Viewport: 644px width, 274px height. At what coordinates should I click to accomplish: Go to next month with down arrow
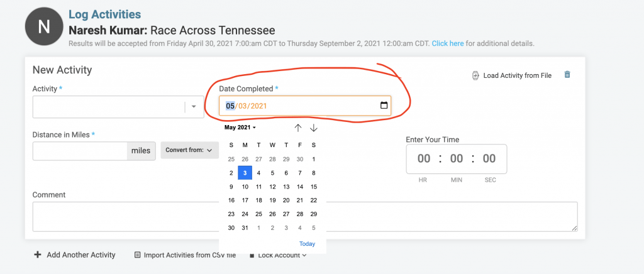click(314, 128)
